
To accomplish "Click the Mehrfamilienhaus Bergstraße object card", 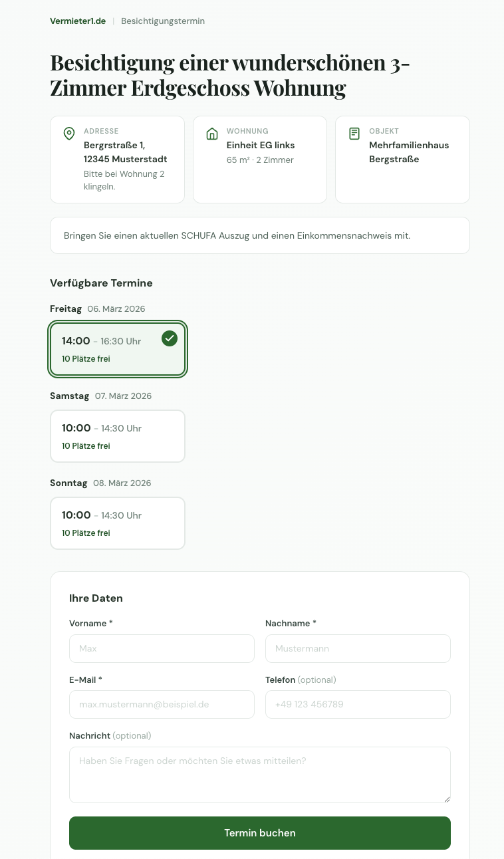I will click(402, 160).
